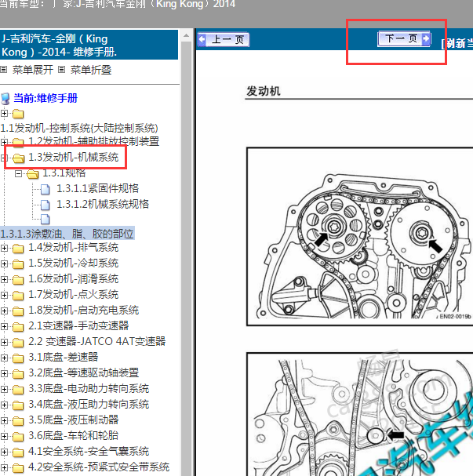Select 3.4底盘-液压助力转向系统 item
The height and width of the screenshot is (476, 473).
(x=89, y=405)
